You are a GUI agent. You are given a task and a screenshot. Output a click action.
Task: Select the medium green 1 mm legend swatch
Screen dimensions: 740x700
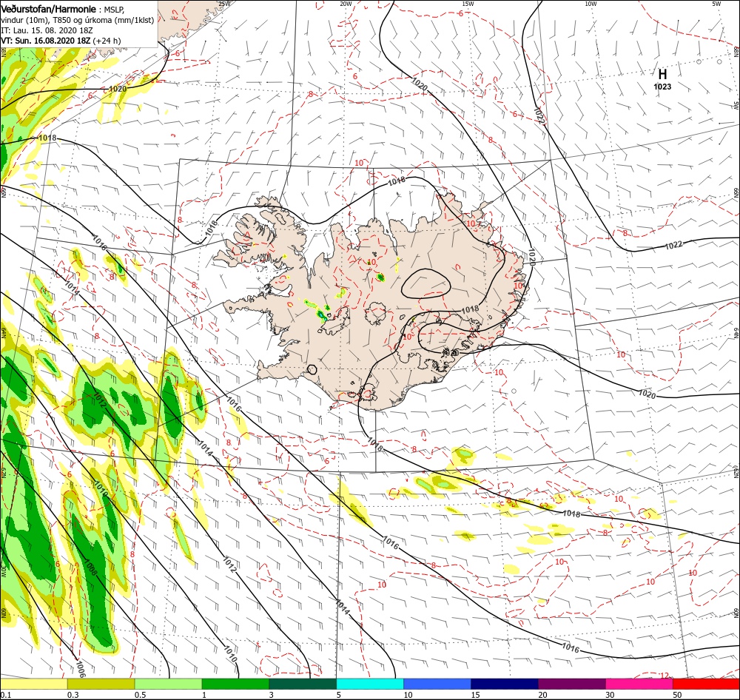click(x=235, y=684)
